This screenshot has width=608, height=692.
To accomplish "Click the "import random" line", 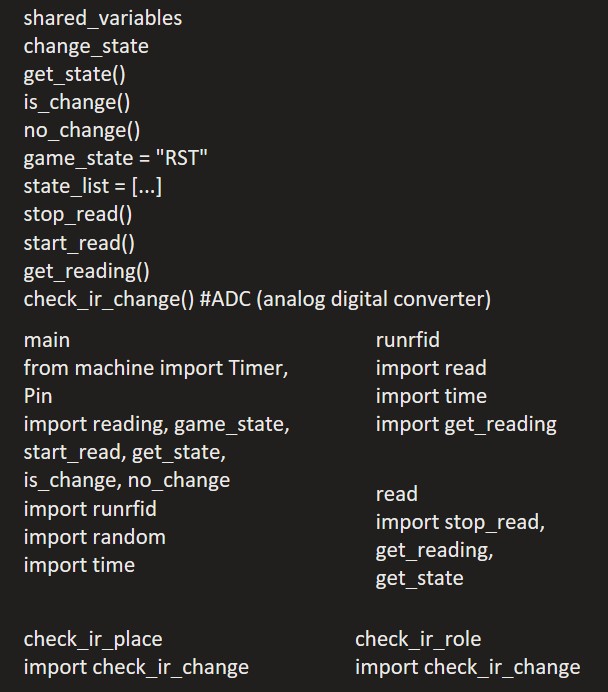I will pyautogui.click(x=95, y=536).
